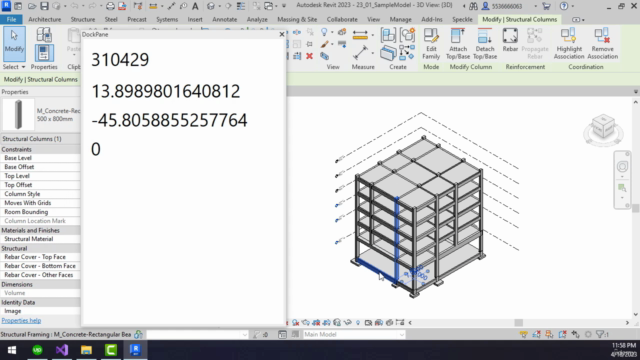Select the Text tool in quick access toolbar
Image resolution: width=640 pixels, height=360 pixels.
(x=195, y=6)
